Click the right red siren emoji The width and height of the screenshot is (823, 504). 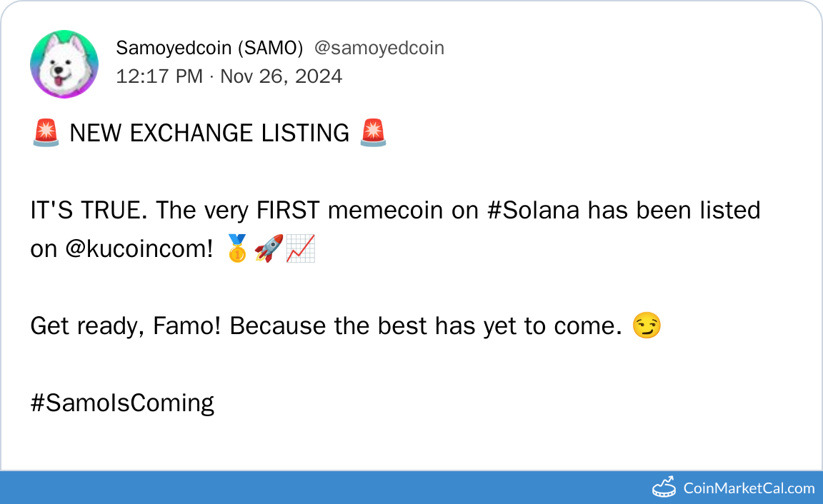coord(373,133)
